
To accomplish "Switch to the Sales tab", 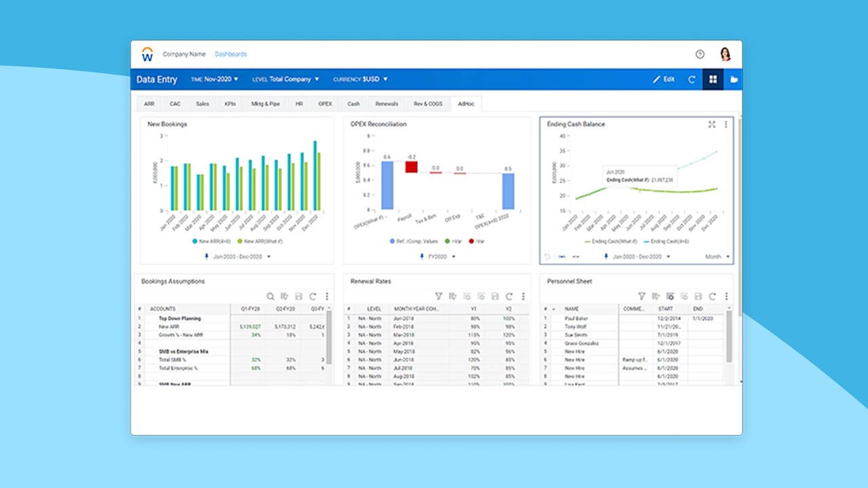I will point(202,104).
